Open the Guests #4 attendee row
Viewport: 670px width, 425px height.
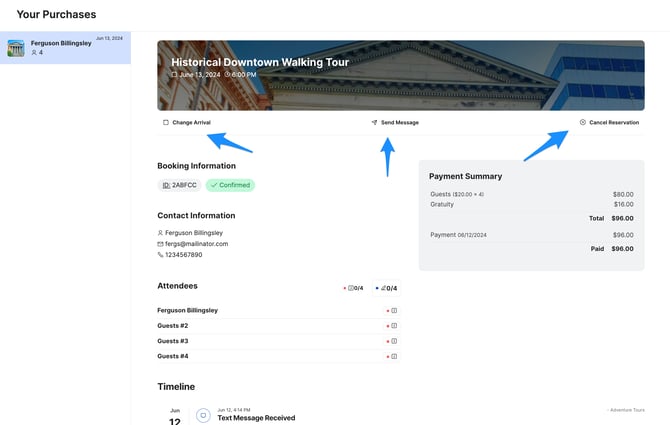[x=279, y=356]
